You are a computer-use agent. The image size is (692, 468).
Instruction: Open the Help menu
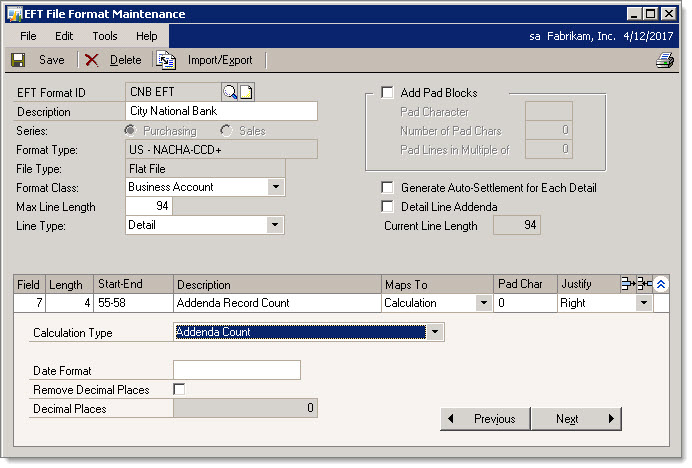(x=147, y=36)
